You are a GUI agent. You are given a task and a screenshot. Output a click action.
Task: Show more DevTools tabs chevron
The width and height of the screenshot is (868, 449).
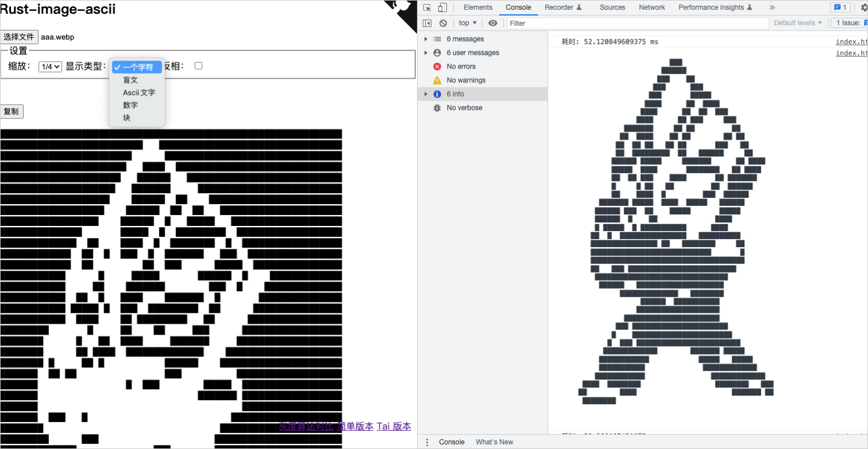pos(772,7)
